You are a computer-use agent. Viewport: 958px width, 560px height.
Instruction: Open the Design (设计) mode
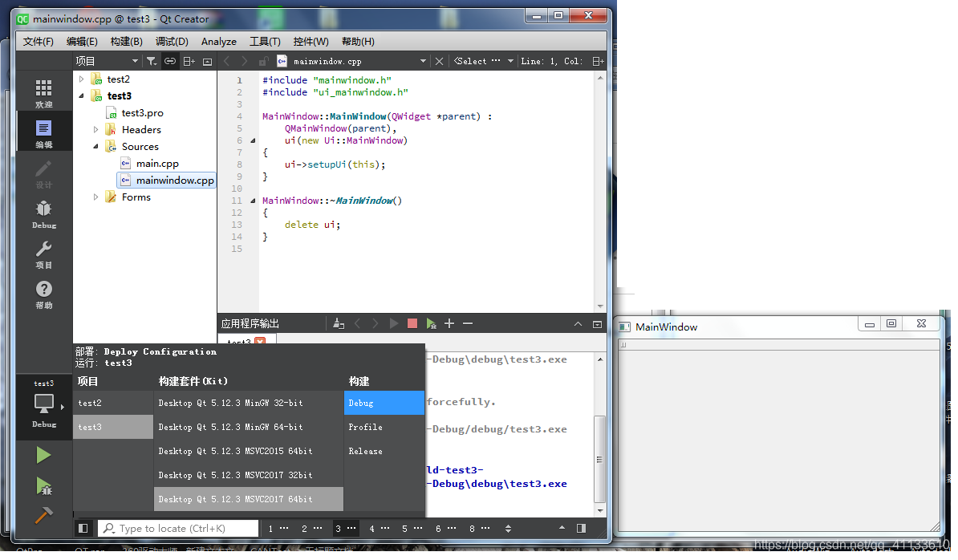[x=43, y=174]
